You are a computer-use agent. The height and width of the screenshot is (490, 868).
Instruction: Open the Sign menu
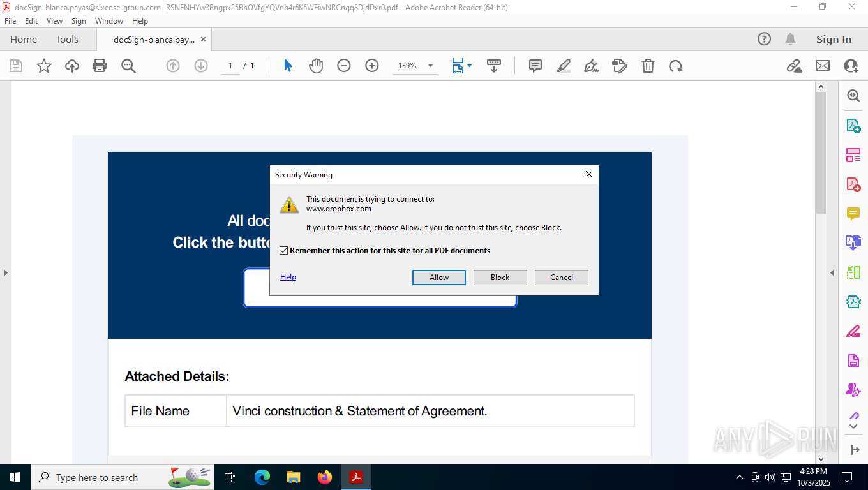79,21
